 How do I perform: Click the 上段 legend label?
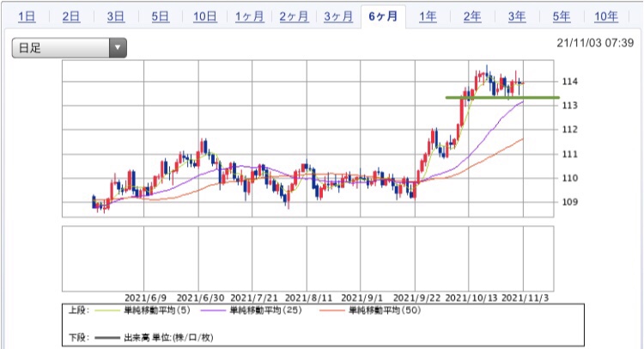tap(78, 310)
